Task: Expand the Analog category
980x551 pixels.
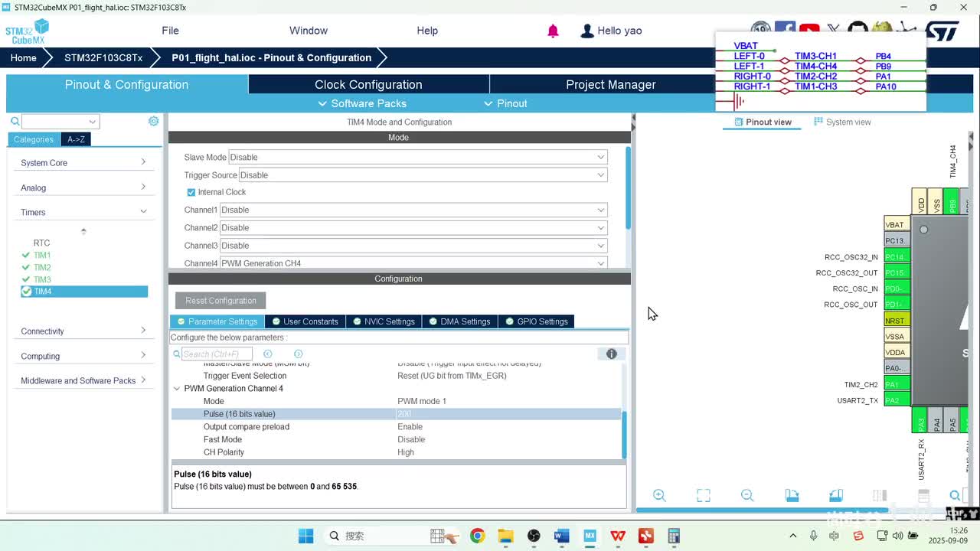Action: pos(83,187)
